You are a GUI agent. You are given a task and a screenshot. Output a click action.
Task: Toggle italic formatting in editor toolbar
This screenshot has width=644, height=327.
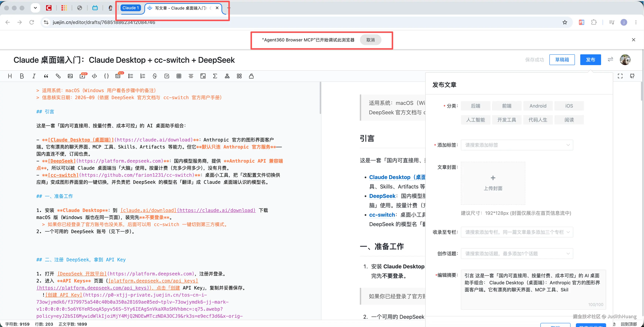coord(34,76)
